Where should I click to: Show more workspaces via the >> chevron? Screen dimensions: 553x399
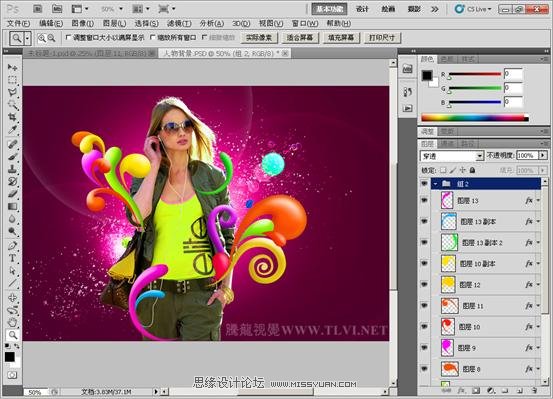pyautogui.click(x=434, y=9)
